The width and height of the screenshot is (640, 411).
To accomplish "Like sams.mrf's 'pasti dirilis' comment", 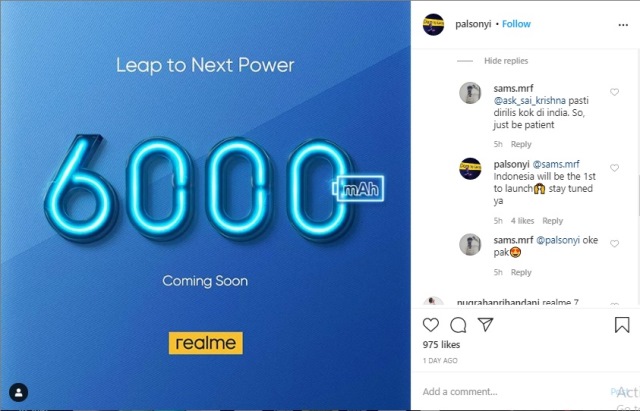I will pyautogui.click(x=614, y=92).
